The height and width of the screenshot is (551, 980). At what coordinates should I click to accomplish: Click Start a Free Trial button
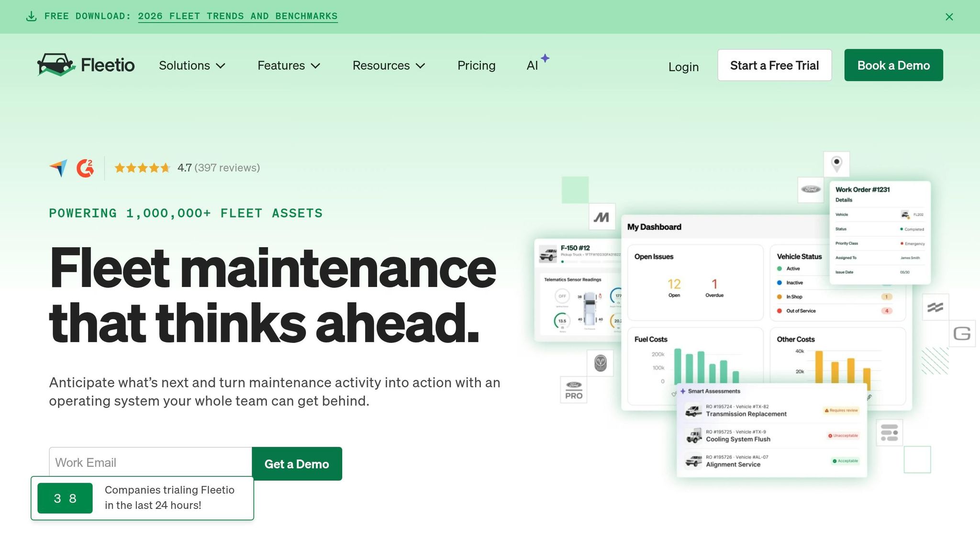pos(774,65)
